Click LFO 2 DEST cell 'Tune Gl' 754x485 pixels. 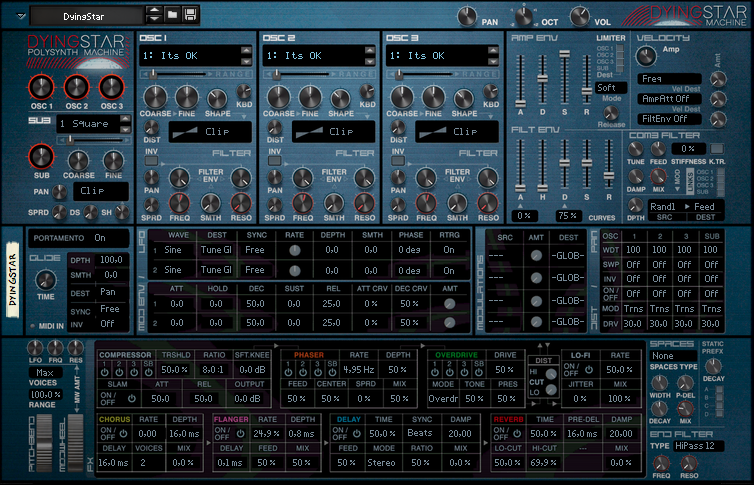click(216, 270)
